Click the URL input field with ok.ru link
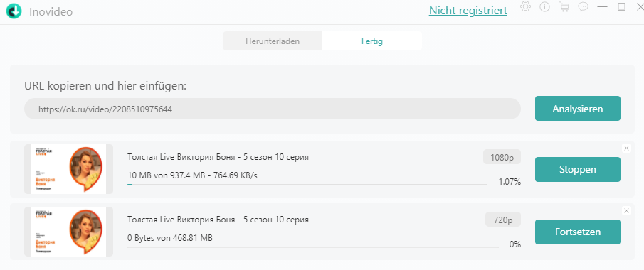Screen dimensions: 644x270 [273, 109]
